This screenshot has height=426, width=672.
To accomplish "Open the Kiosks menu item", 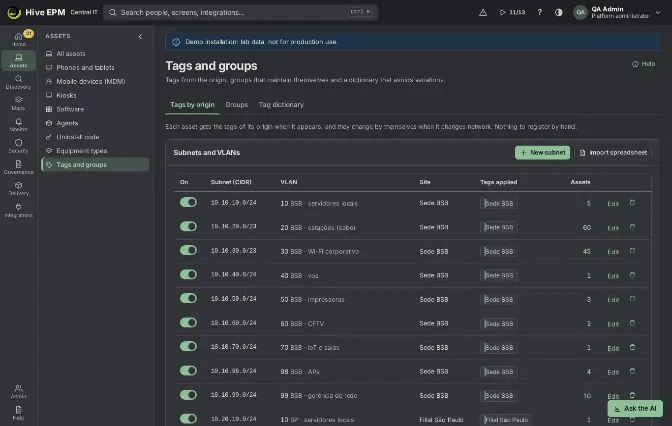I will 95,95.
